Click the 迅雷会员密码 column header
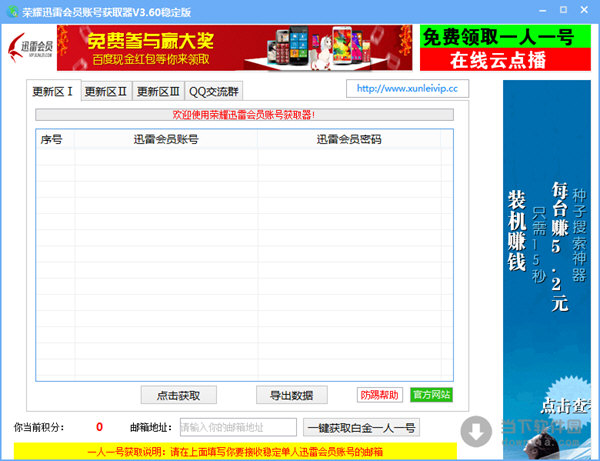This screenshot has width=600, height=461. tap(349, 139)
